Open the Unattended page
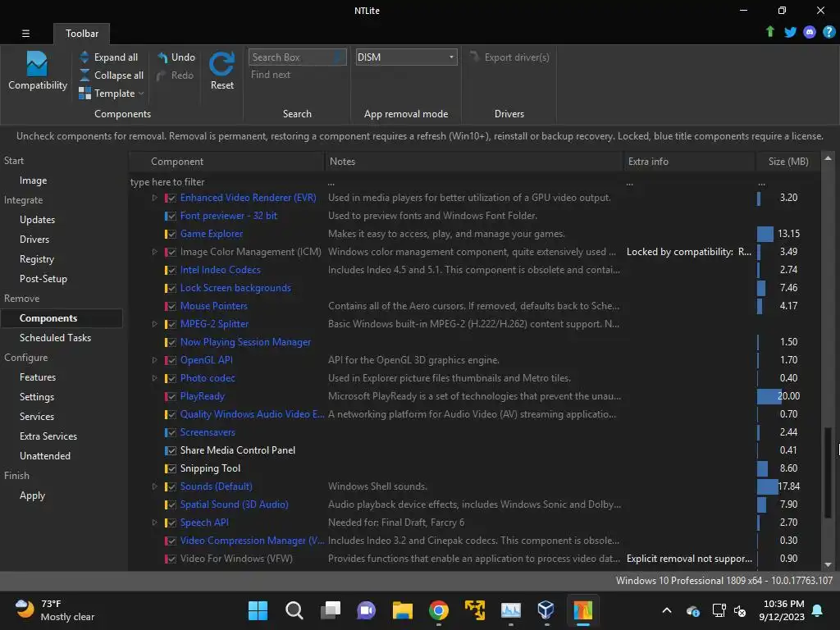This screenshot has height=630, width=840. click(x=45, y=456)
